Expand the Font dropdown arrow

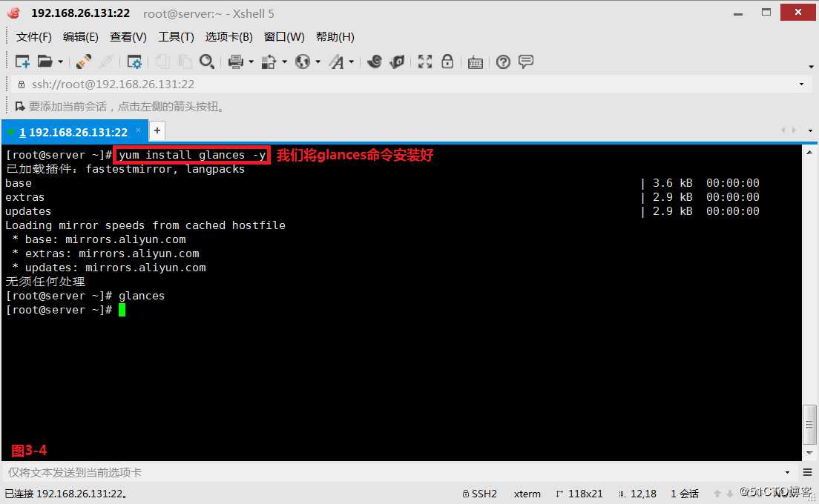352,62
